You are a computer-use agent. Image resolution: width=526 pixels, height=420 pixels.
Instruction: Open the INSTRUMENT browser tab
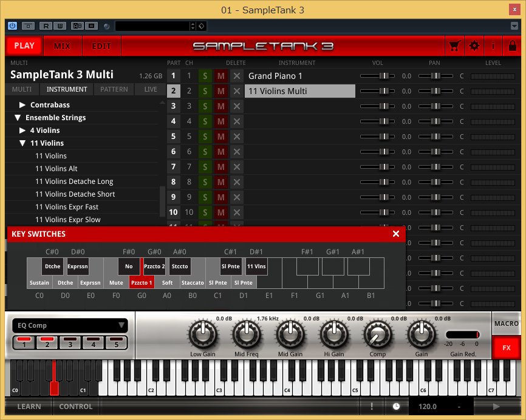(x=67, y=89)
